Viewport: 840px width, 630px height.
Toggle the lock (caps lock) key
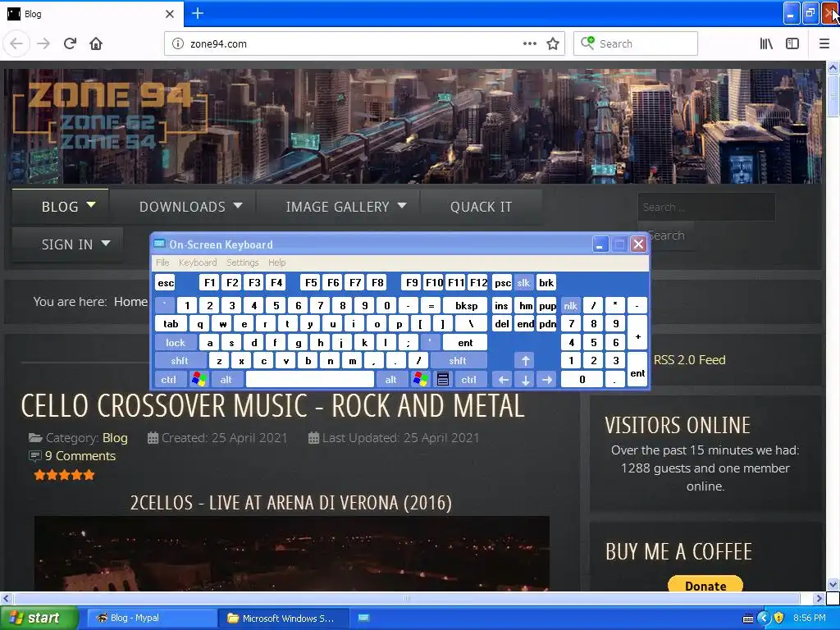pyautogui.click(x=176, y=342)
